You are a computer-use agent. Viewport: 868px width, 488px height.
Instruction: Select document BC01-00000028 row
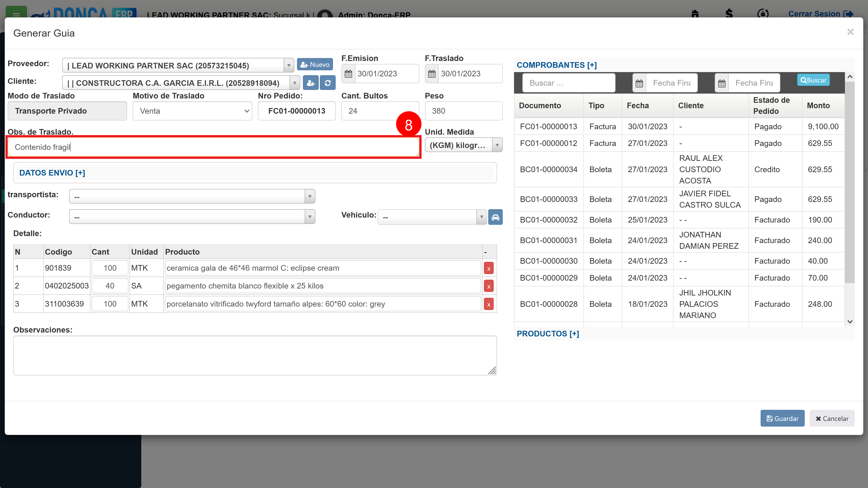(x=679, y=304)
